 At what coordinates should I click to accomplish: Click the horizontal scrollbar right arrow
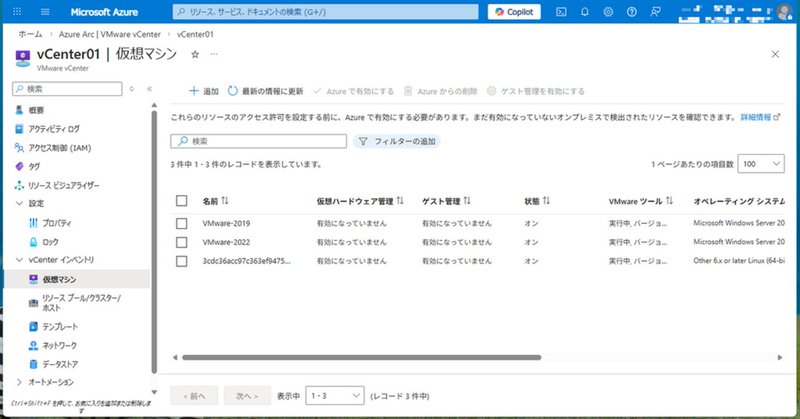point(780,357)
